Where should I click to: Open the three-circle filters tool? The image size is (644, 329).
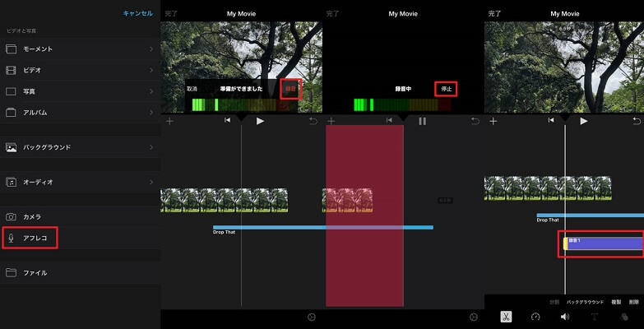coord(624,317)
